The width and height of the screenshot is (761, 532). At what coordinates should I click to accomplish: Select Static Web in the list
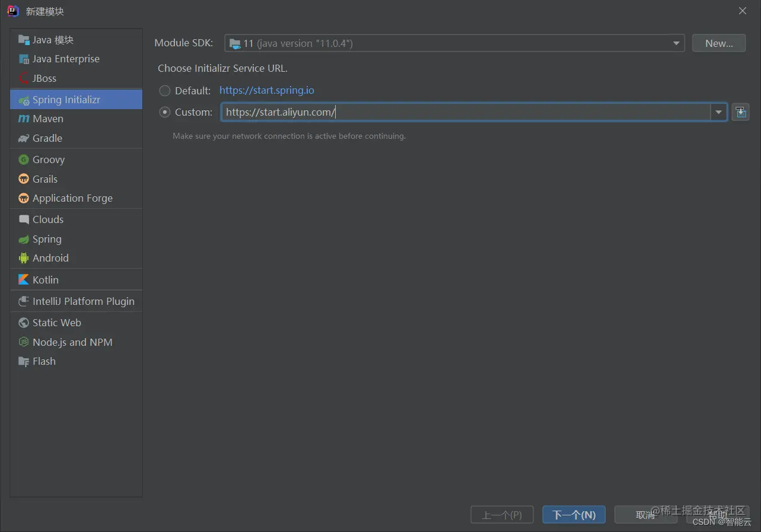tap(76, 323)
